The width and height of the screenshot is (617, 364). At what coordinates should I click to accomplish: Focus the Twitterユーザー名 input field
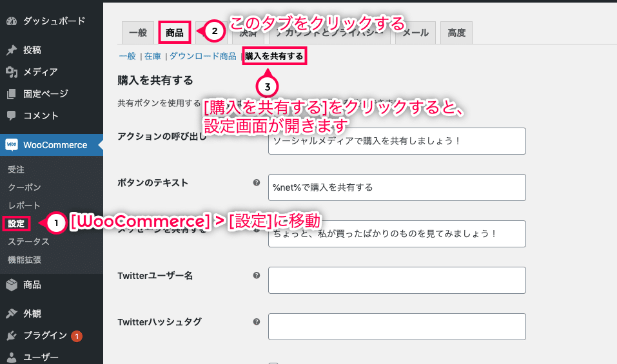[397, 280]
